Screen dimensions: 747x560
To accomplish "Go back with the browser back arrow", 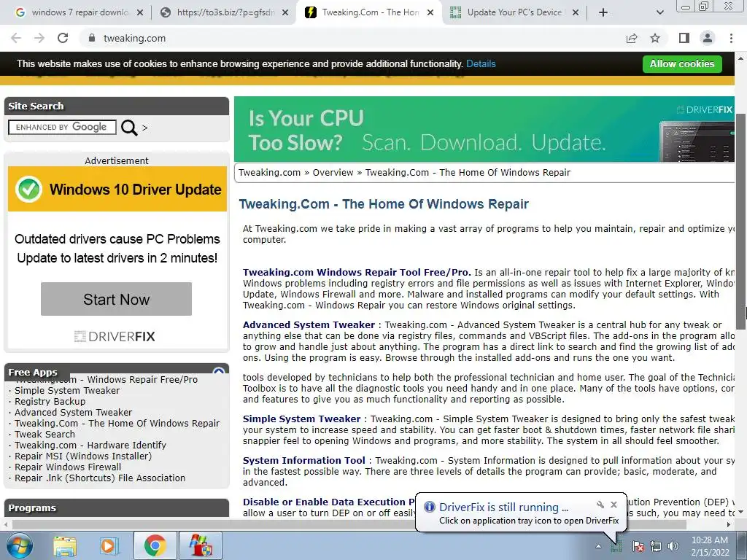I will (x=16, y=38).
